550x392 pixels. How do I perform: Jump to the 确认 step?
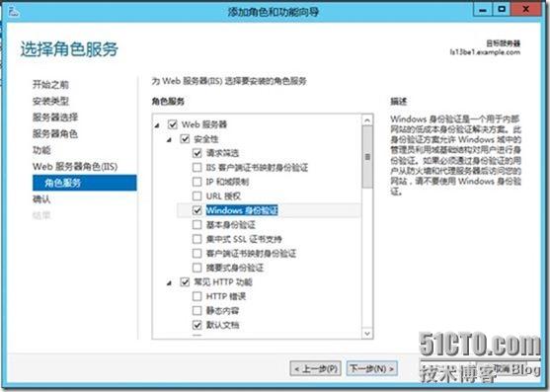41,199
